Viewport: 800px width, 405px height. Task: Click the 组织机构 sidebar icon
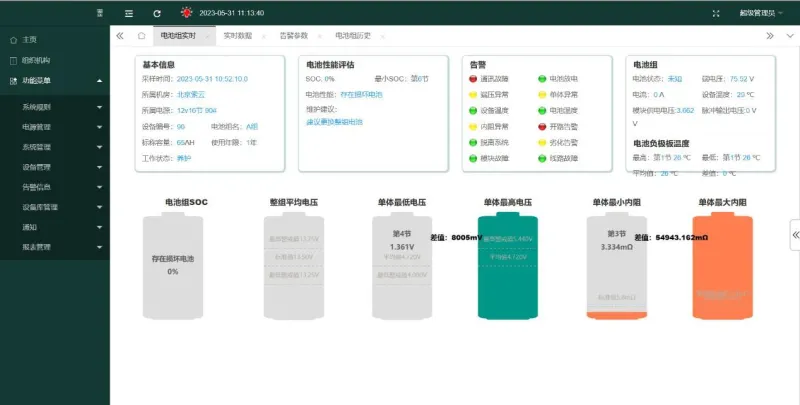click(x=14, y=60)
